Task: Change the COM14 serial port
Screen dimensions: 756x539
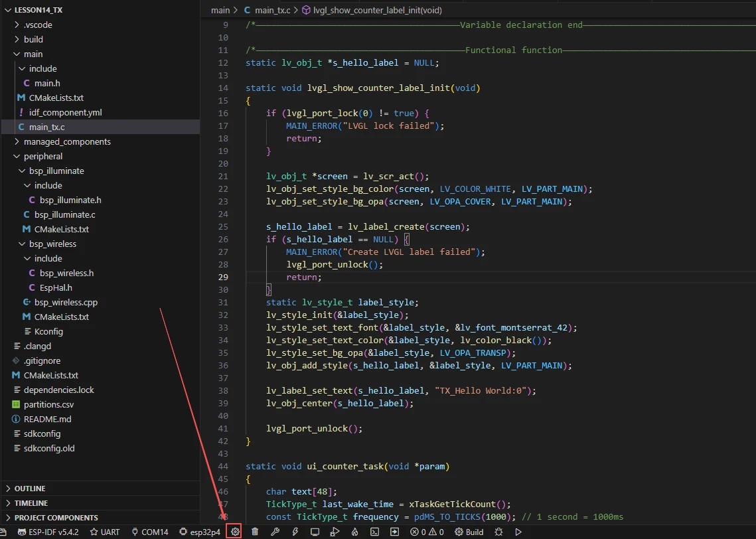Action: 150,532
